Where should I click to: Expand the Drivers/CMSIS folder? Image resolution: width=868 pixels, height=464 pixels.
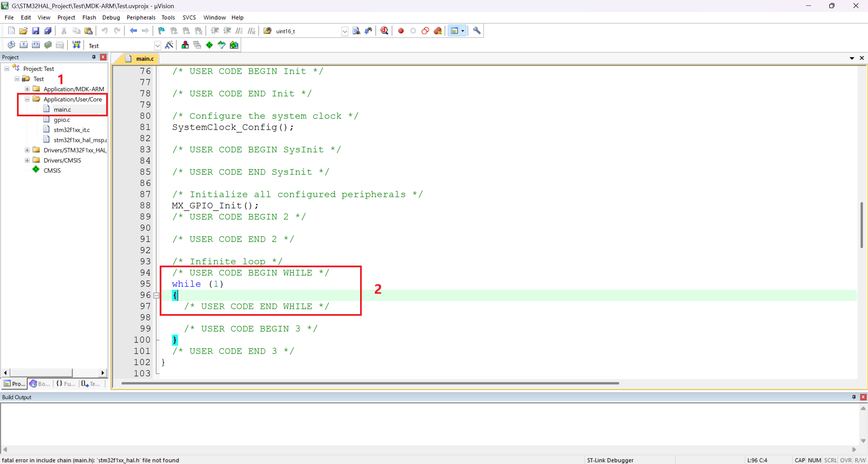pos(27,160)
